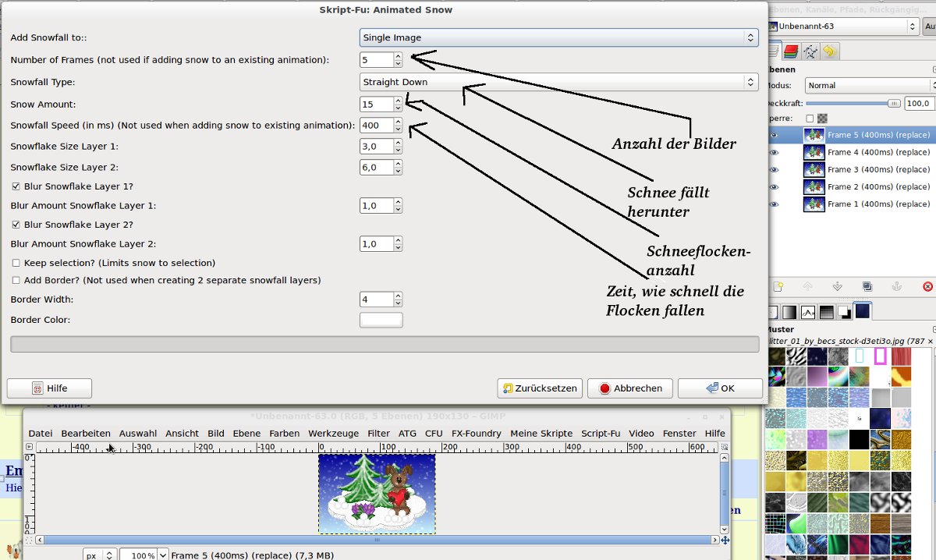This screenshot has width=936, height=560.
Task: Open the Video menu
Action: (641, 433)
